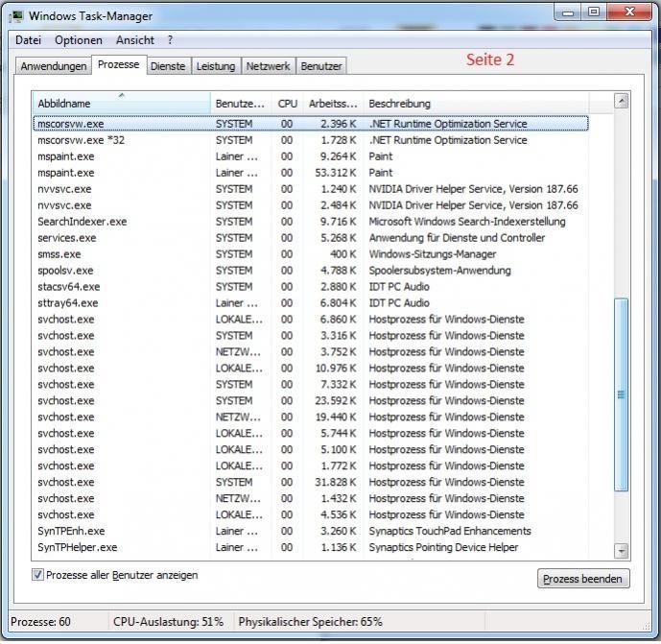Select the Prozesse tab
The image size is (661, 644).
(118, 64)
